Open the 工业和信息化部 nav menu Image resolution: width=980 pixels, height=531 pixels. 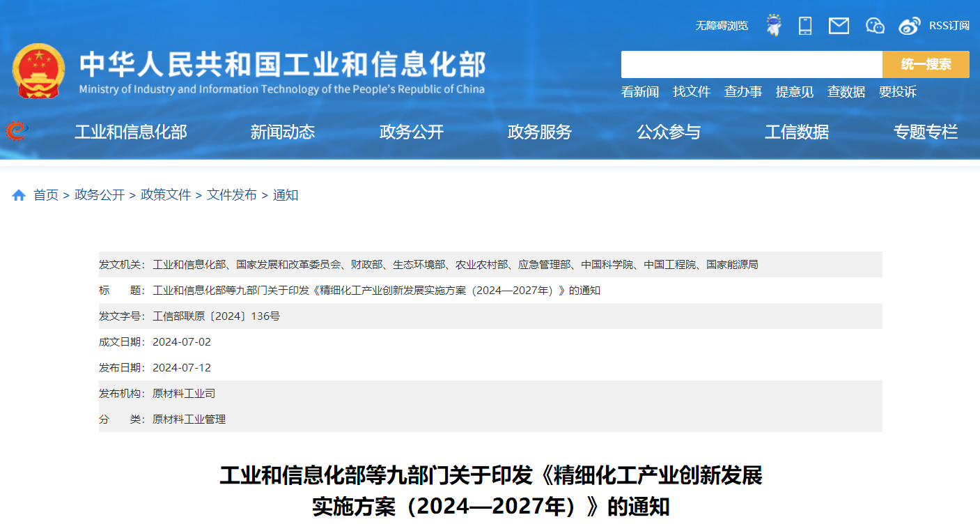click(131, 132)
